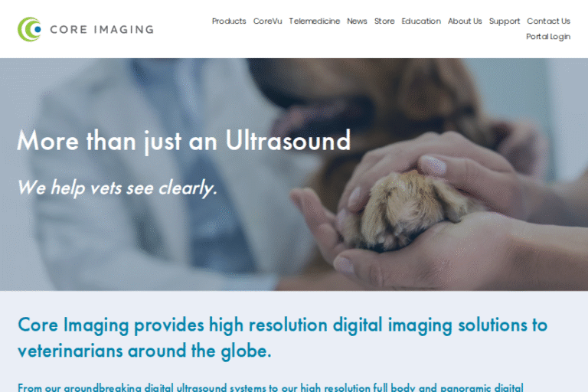588x392 pixels.
Task: Open the Products menu
Action: [229, 21]
